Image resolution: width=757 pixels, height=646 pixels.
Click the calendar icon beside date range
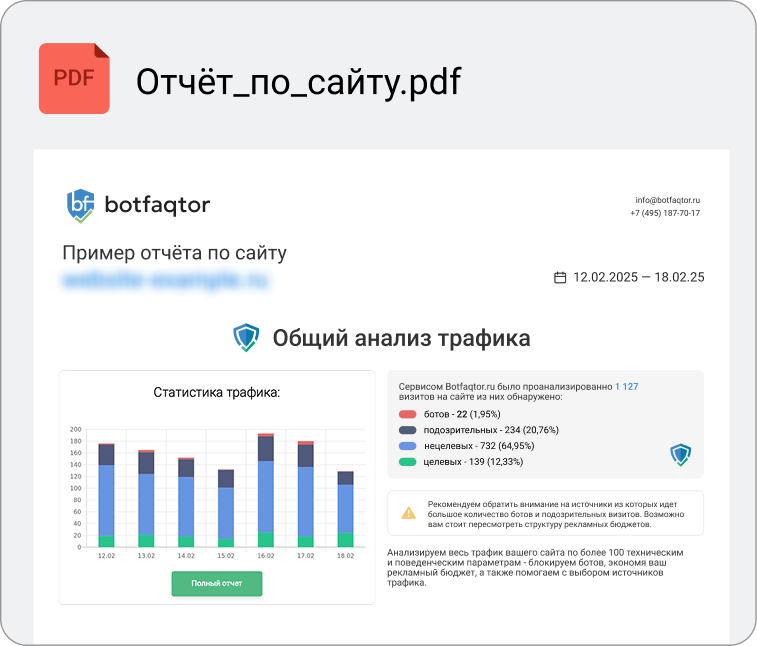coord(560,277)
